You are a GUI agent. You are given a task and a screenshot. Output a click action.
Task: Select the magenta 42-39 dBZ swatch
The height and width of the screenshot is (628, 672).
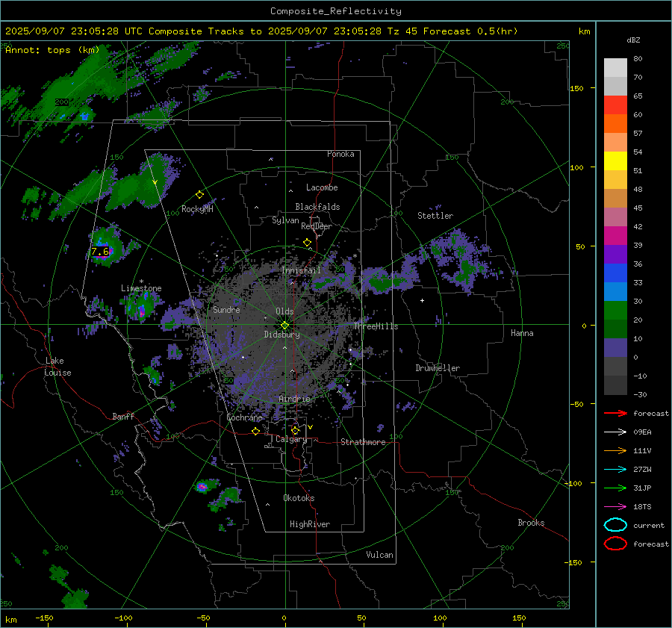pyautogui.click(x=615, y=236)
